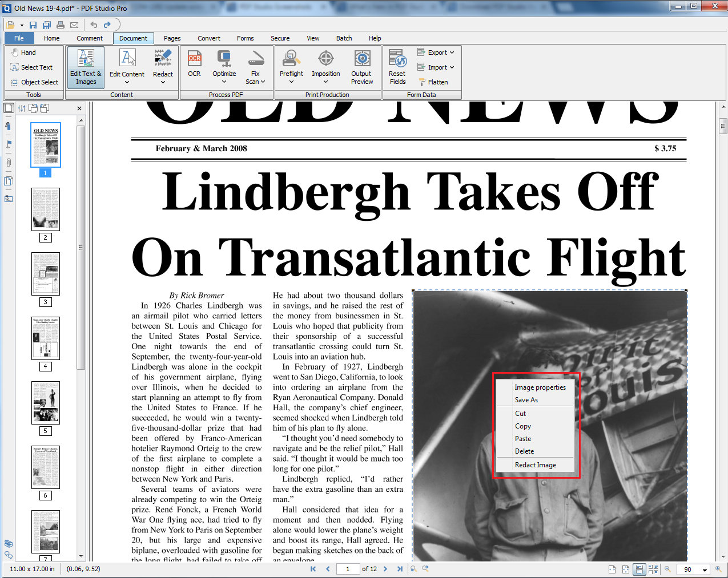Open thumbnail options sliders icon
The image size is (728, 578).
(22, 108)
